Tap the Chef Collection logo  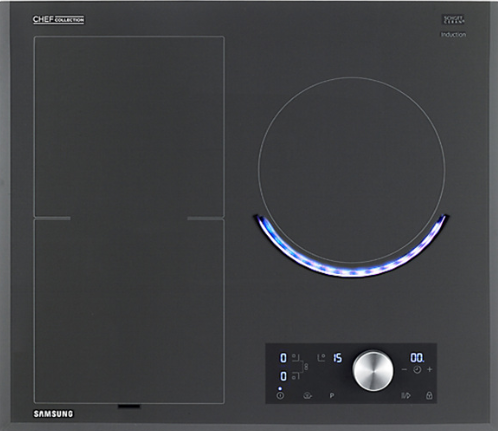click(x=58, y=20)
